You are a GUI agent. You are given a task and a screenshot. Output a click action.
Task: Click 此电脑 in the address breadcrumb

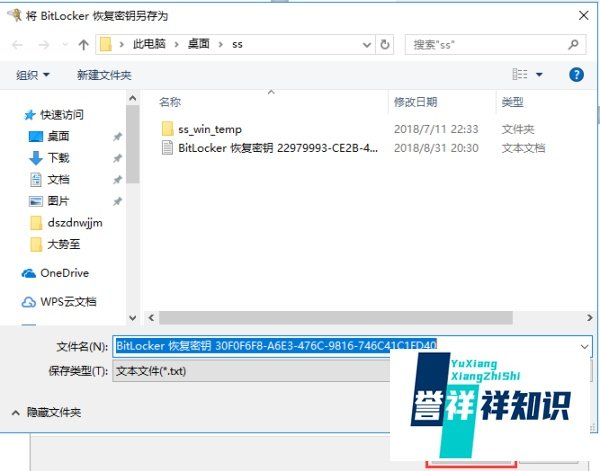coord(149,44)
